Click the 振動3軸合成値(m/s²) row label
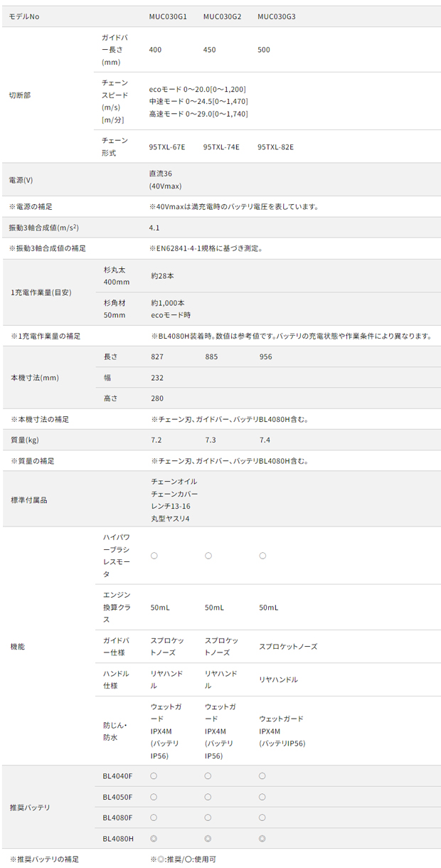The height and width of the screenshot is (868, 441). pyautogui.click(x=43, y=227)
